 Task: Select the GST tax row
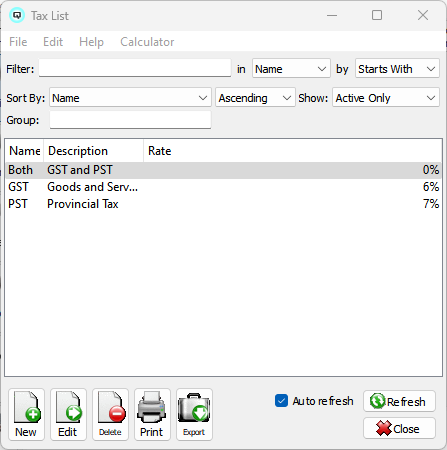tap(223, 187)
